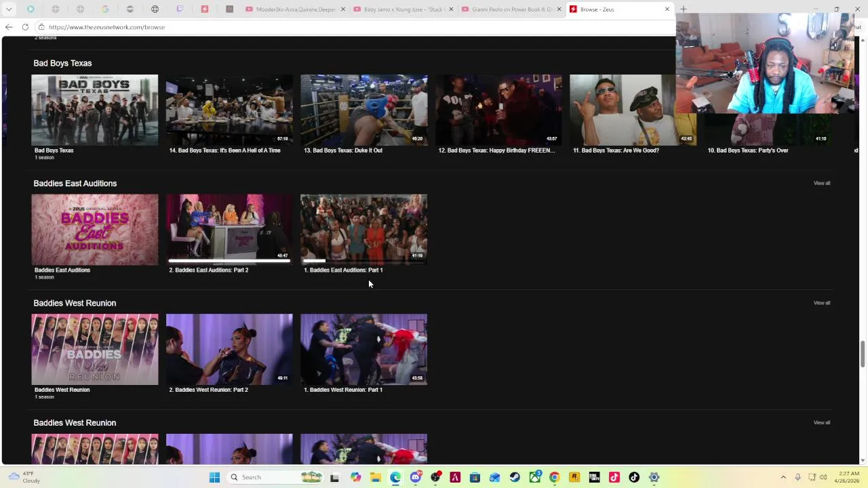Viewport: 868px width, 488px height.
Task: Switch to Microsoft Edge in taskbar
Action: [x=395, y=477]
